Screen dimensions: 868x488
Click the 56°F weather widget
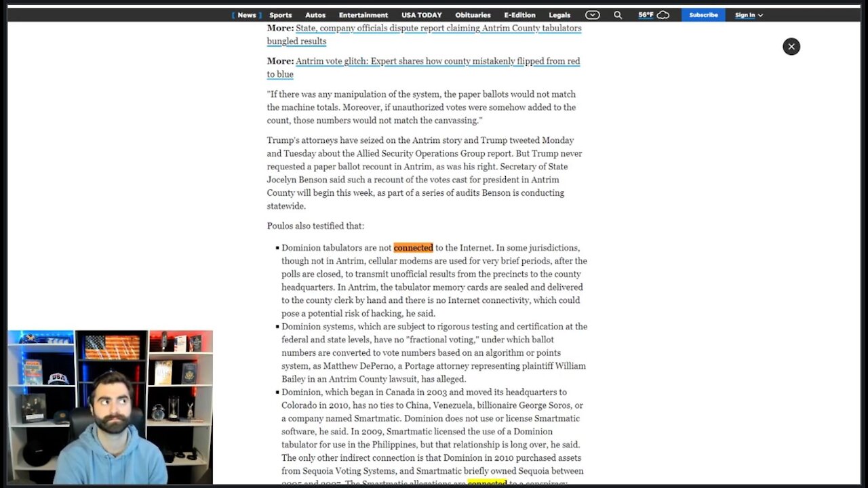[654, 15]
